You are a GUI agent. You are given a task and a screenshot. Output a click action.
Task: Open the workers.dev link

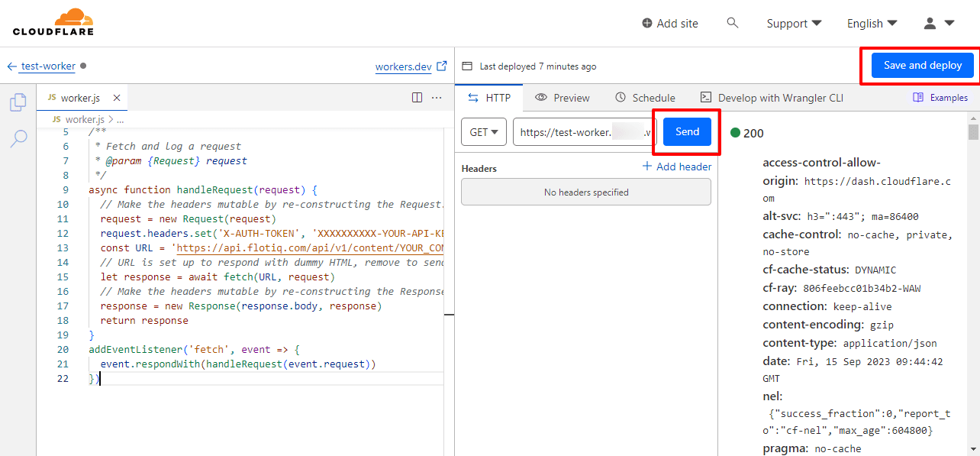pyautogui.click(x=403, y=66)
